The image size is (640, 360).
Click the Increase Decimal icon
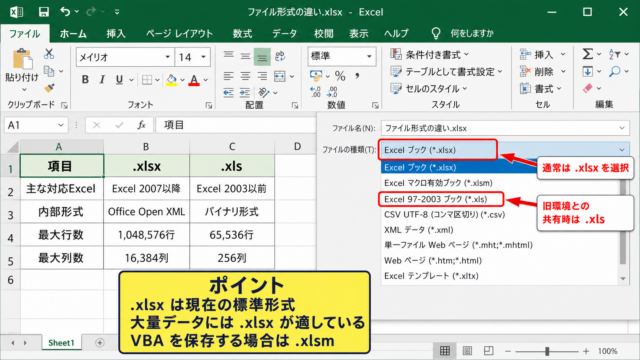pos(316,92)
